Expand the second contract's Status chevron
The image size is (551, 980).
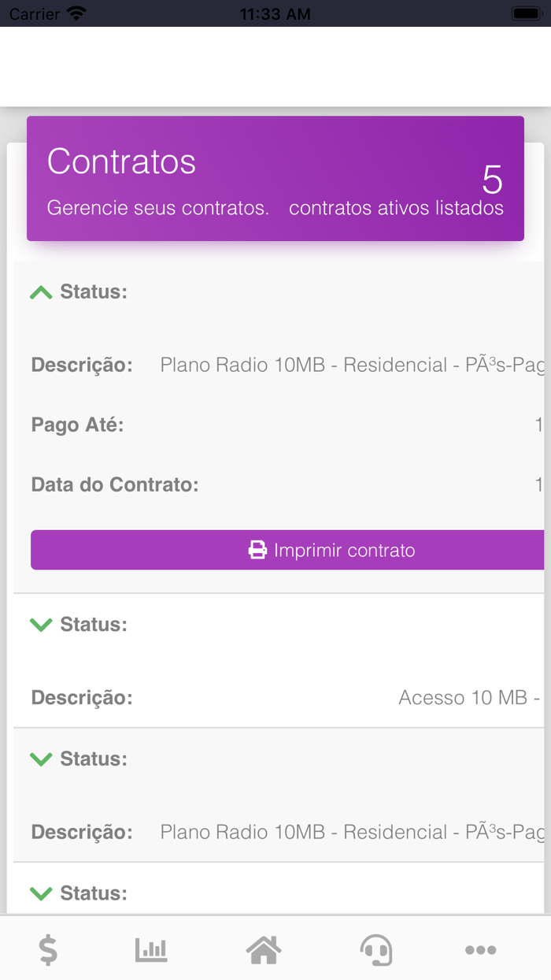tap(40, 624)
